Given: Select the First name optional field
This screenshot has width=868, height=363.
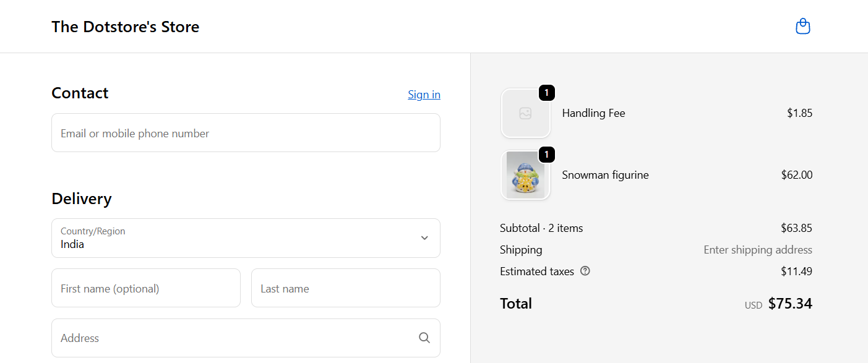Looking at the screenshot, I should [x=145, y=288].
